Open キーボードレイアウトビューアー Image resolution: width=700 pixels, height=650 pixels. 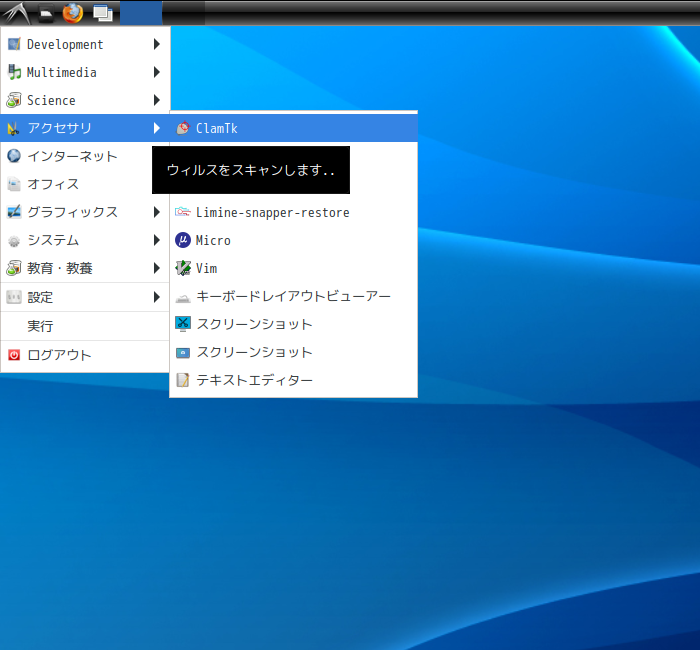pos(294,296)
